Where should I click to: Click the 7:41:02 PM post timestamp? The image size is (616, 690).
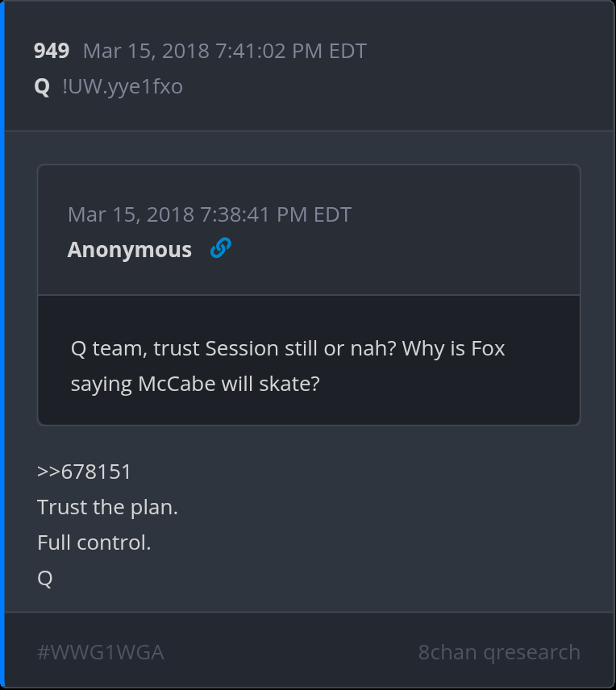pos(224,51)
